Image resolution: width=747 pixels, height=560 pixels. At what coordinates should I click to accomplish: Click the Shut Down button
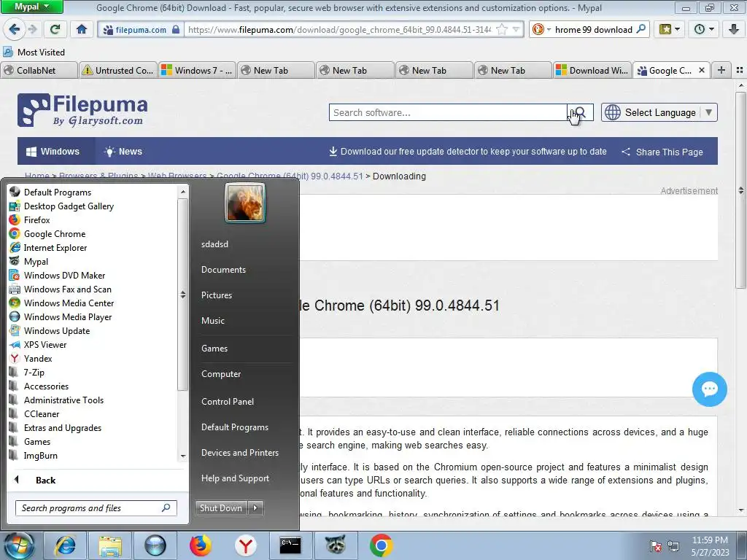[221, 508]
